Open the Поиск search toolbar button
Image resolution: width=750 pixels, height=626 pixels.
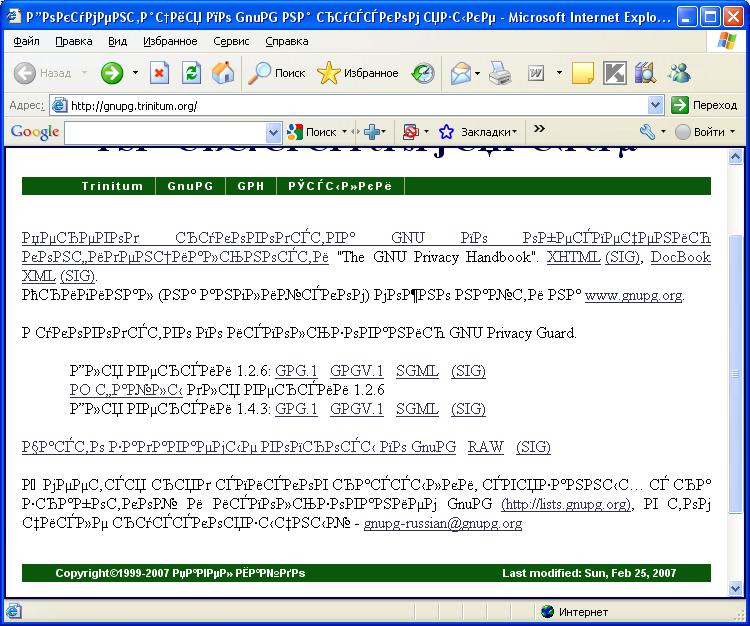click(277, 73)
